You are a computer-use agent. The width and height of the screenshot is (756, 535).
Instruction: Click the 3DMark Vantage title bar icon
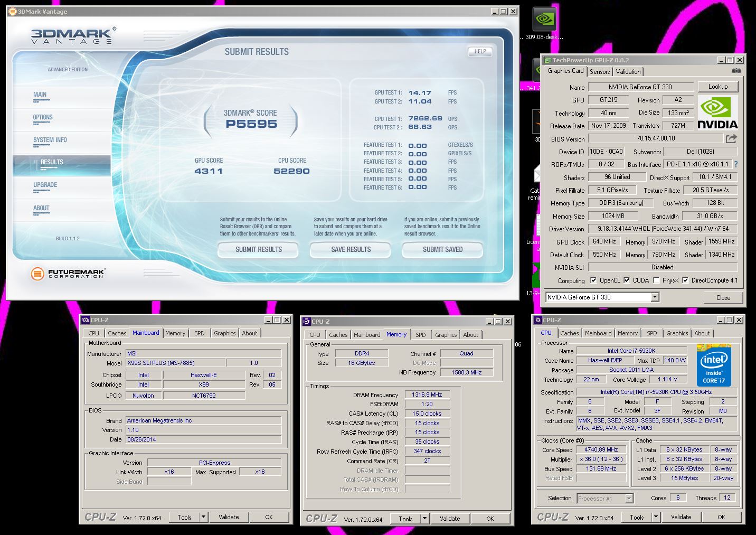coord(13,12)
